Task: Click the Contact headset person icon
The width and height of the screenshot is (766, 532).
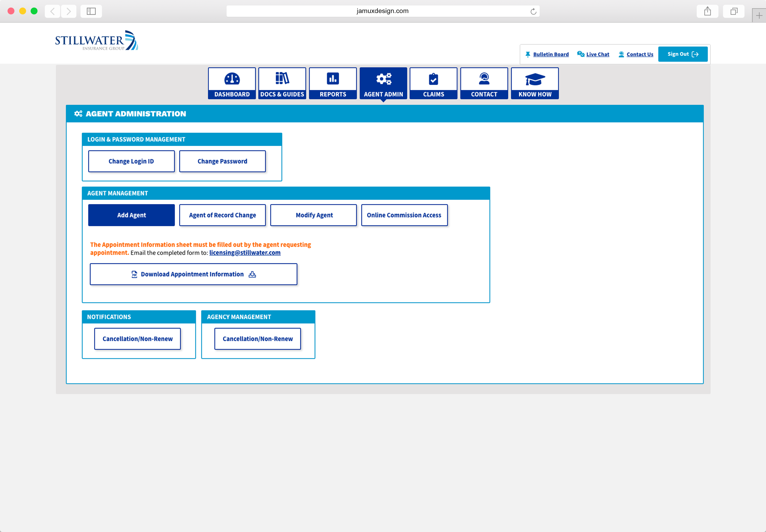Action: (484, 79)
